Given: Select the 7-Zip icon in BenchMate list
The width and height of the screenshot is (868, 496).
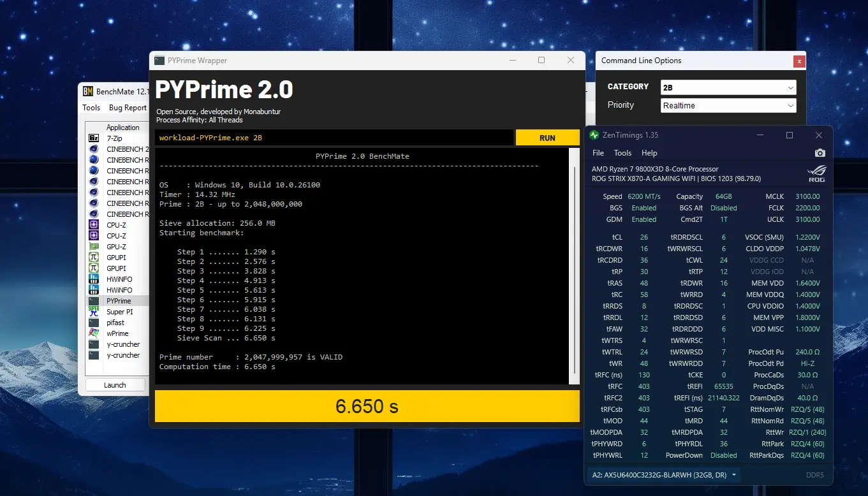Looking at the screenshot, I should click(94, 138).
